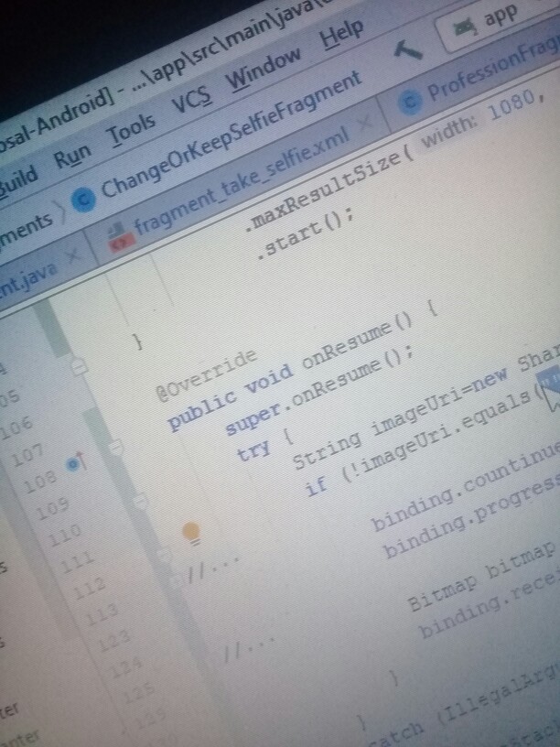This screenshot has height=747, width=560.
Task: Collapse the try block fold marker
Action: coord(116,448)
